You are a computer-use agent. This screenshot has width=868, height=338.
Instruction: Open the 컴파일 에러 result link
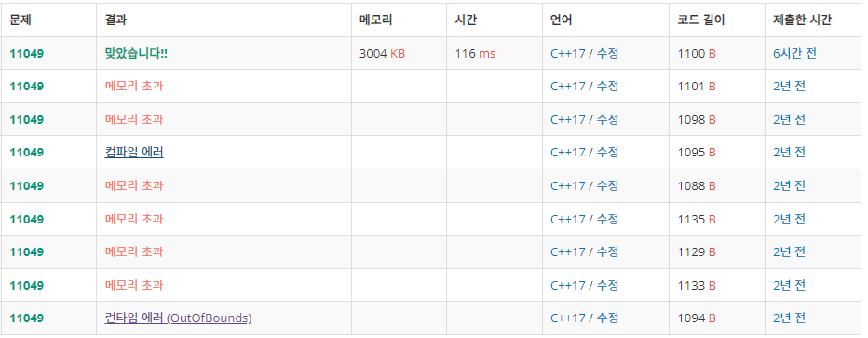134,152
